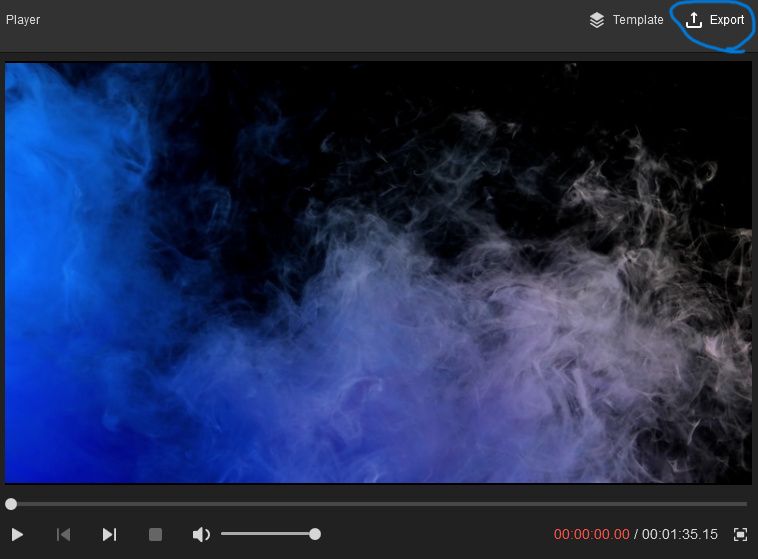The image size is (758, 559).
Task: Seek to the end of the progress bar
Action: click(x=745, y=504)
